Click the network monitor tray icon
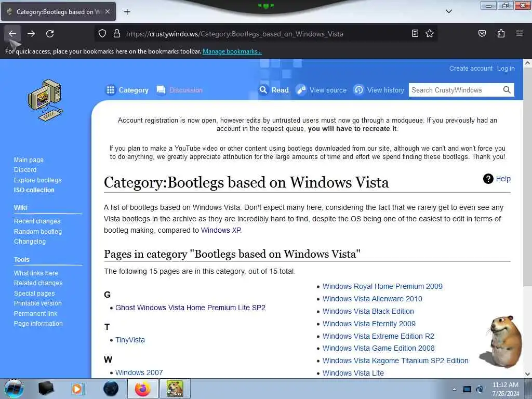The height and width of the screenshot is (399, 532). tap(467, 389)
